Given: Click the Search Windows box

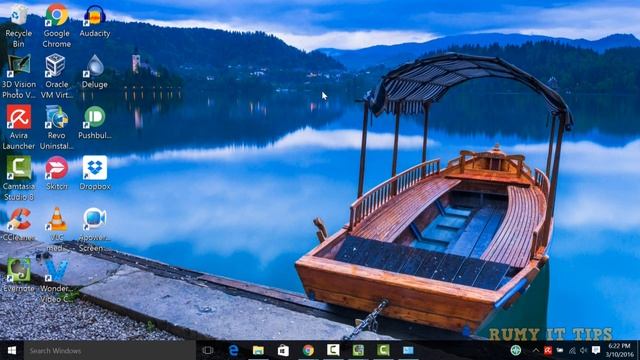Looking at the screenshot, I should [x=109, y=351].
